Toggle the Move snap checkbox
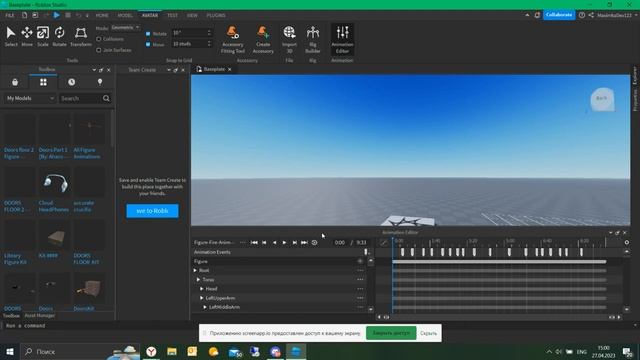The width and height of the screenshot is (640, 360). pos(148,44)
